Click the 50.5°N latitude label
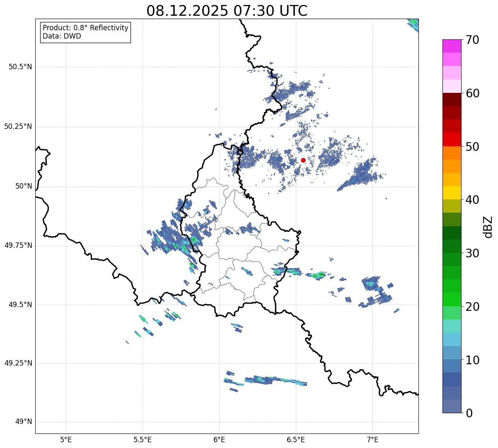This screenshot has width=498, height=448. (20, 67)
